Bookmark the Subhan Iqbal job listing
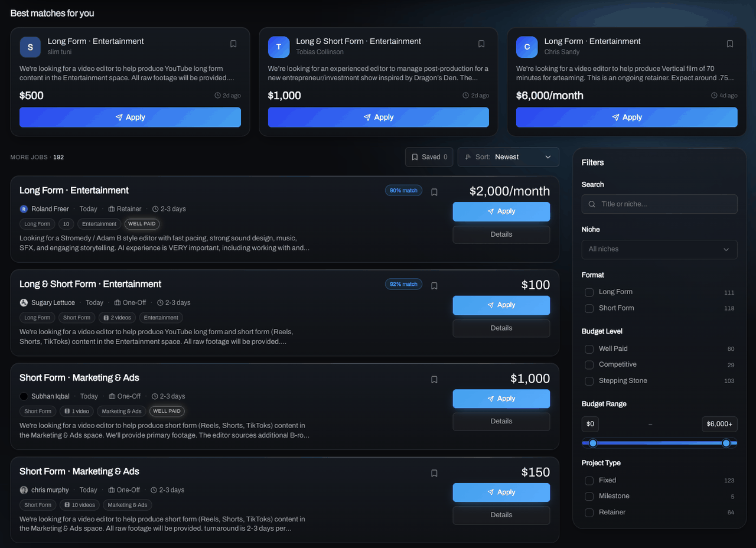The image size is (756, 548). 434,380
